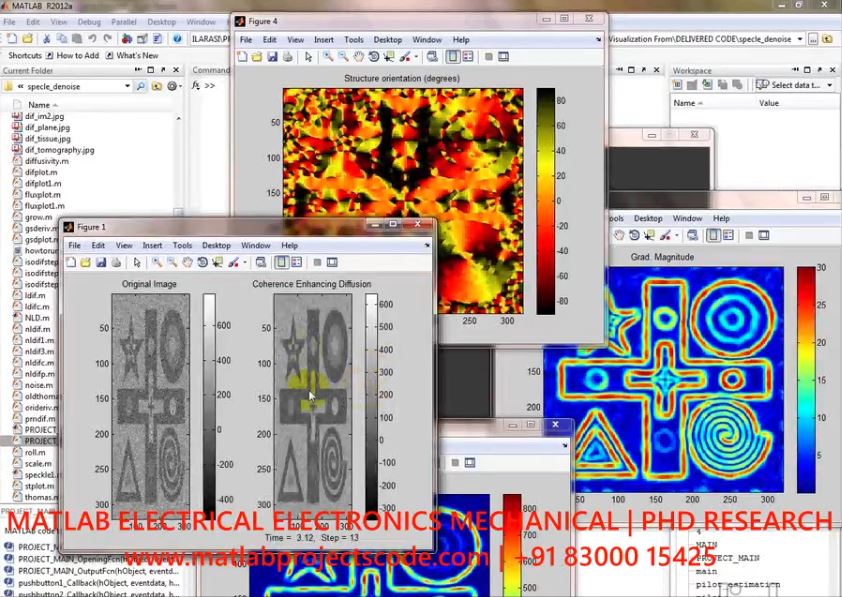Open the Brush tool color dropdown arrow in Figure 1
The image size is (842, 597).
point(244,262)
